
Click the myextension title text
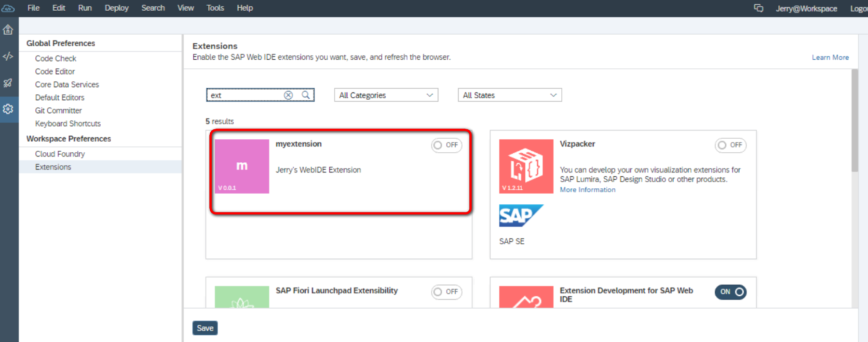(x=298, y=144)
